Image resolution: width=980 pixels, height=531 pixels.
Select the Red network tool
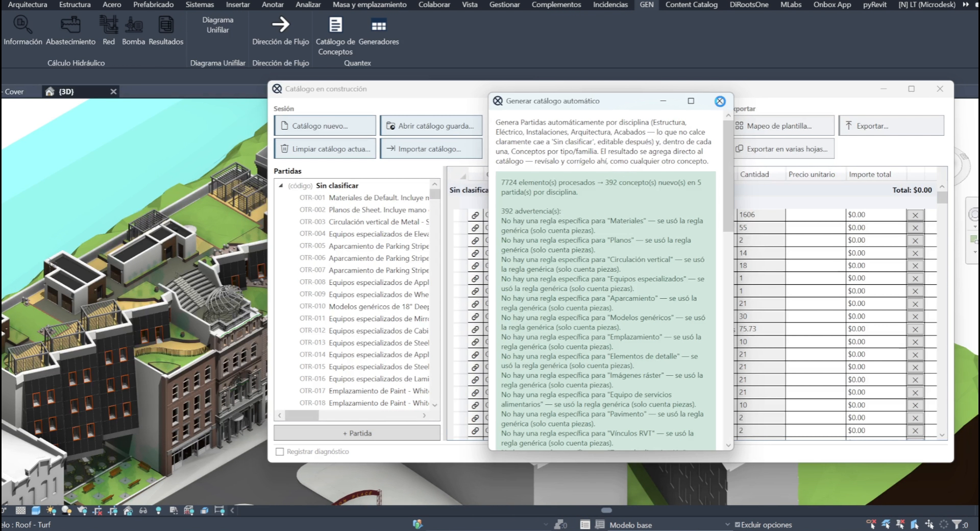109,31
